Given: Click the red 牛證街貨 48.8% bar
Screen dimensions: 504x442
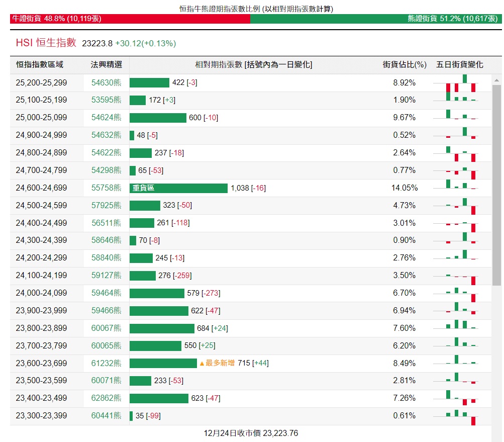Looking at the screenshot, I should pos(130,19).
